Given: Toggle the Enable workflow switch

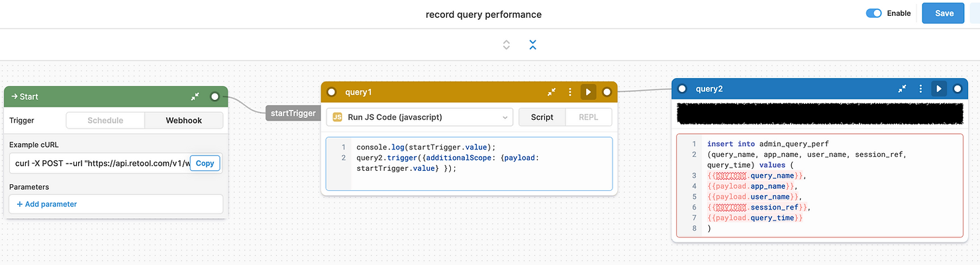Looking at the screenshot, I should [x=874, y=13].
